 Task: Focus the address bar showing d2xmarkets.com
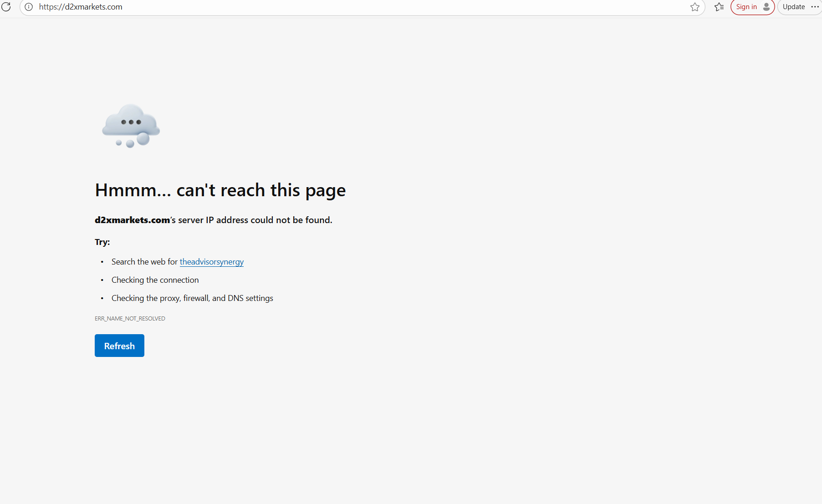(319, 7)
